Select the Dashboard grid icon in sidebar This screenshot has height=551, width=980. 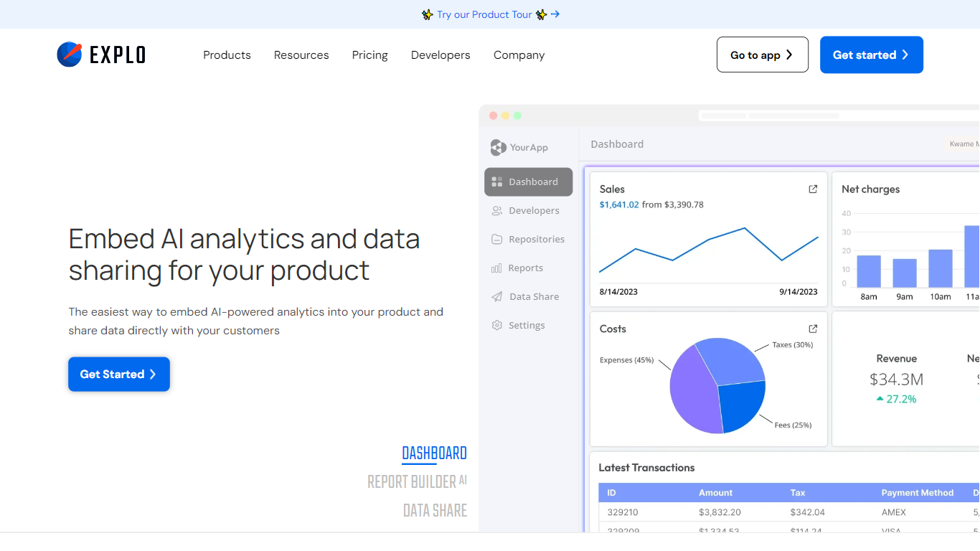[496, 182]
